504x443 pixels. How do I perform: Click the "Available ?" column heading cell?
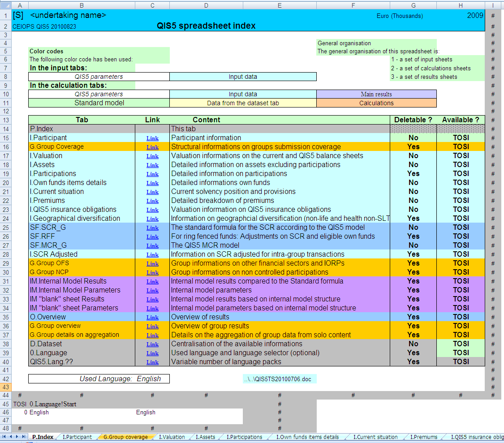461,120
